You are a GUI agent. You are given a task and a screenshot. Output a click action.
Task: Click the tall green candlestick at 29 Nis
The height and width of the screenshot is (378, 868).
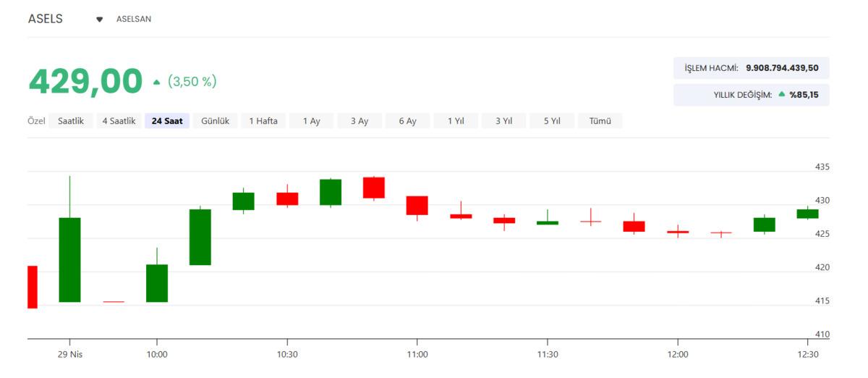[70, 259]
